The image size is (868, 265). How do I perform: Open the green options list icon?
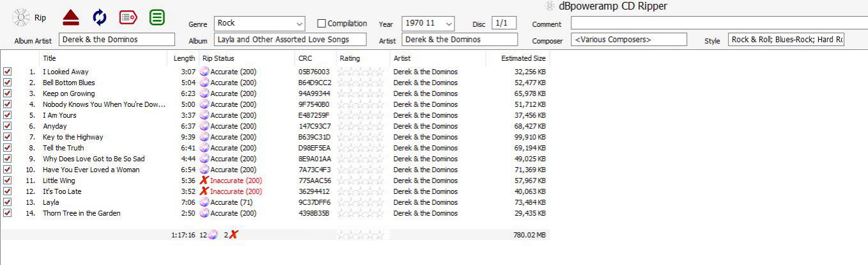click(157, 18)
